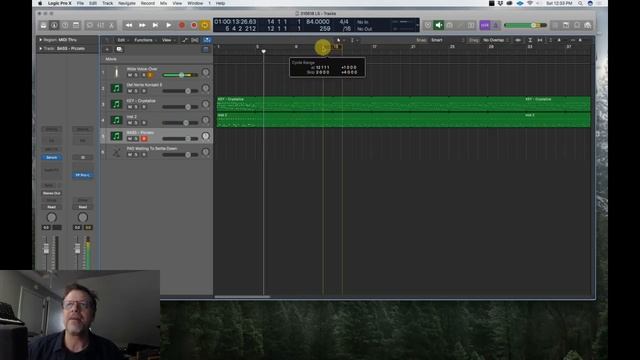The height and width of the screenshot is (360, 640).
Task: Toggle Show Automation button
Action: coord(184,40)
